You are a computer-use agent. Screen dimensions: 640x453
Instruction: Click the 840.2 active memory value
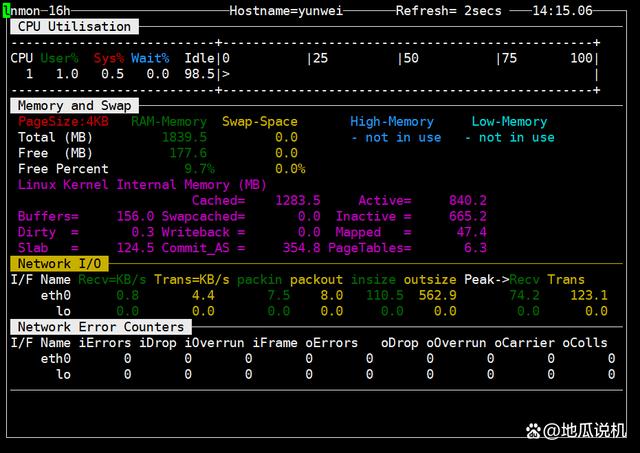[x=468, y=200]
